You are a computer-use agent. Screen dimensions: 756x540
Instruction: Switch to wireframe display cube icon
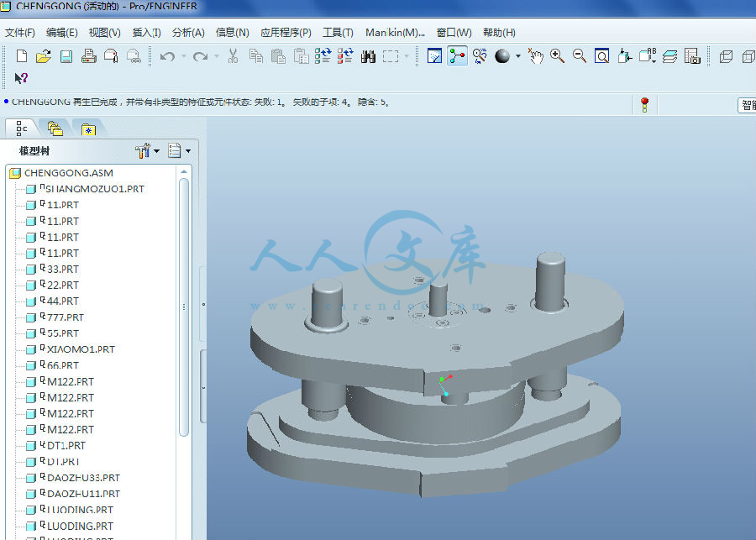[x=726, y=57]
